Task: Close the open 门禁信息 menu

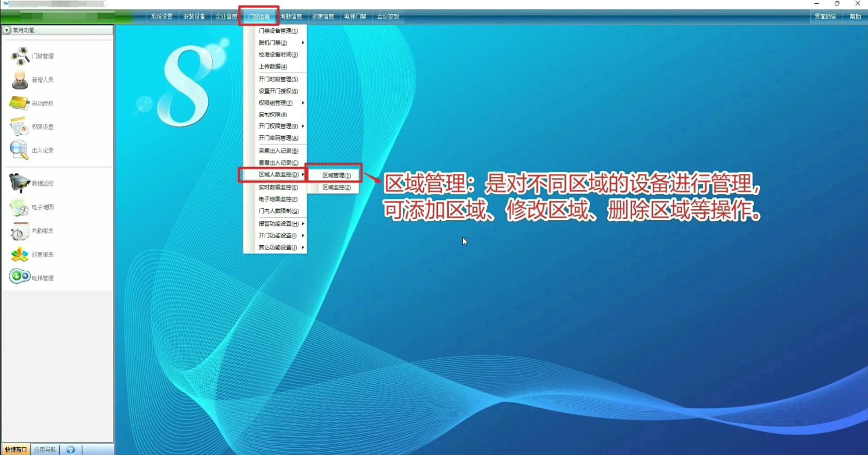Action: coord(259,17)
